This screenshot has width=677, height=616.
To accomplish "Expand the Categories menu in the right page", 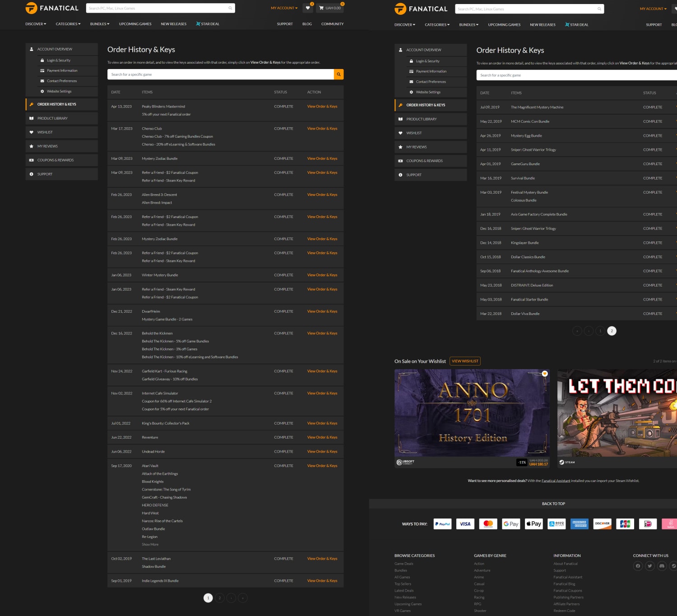I will click(437, 25).
